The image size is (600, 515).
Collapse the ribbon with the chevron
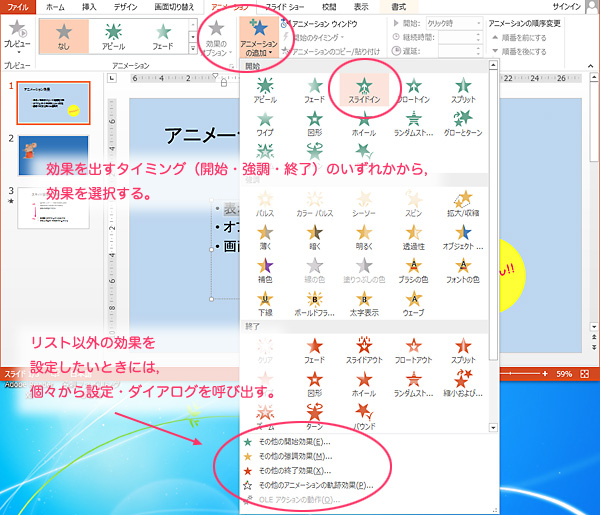[591, 66]
